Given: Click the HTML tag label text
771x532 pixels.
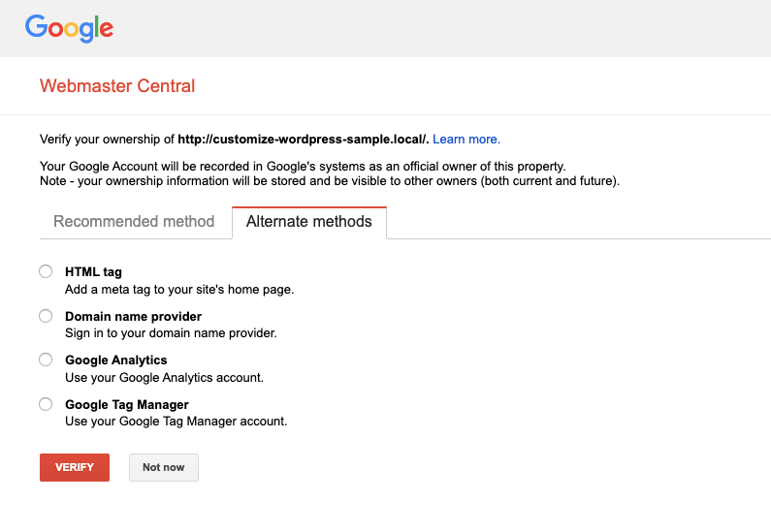Looking at the screenshot, I should coord(93,272).
